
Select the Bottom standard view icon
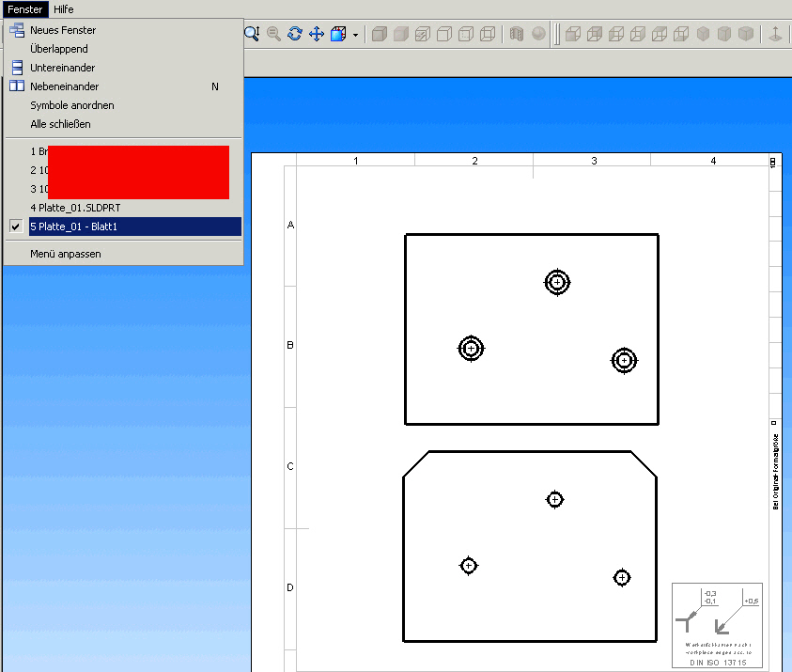coord(681,34)
